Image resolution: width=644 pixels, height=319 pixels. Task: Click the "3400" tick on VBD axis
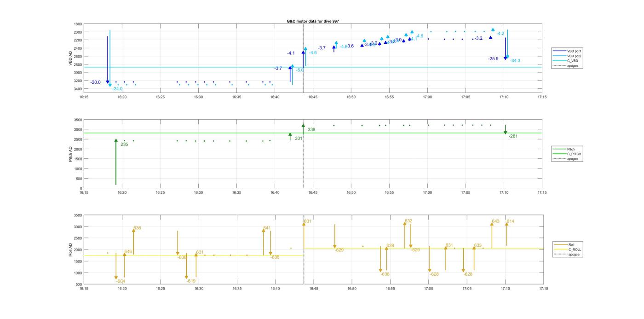pyautogui.click(x=78, y=89)
